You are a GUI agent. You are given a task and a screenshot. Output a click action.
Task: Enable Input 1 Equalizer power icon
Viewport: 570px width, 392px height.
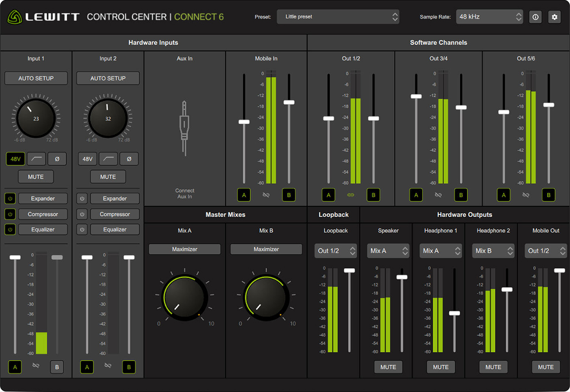coord(10,229)
